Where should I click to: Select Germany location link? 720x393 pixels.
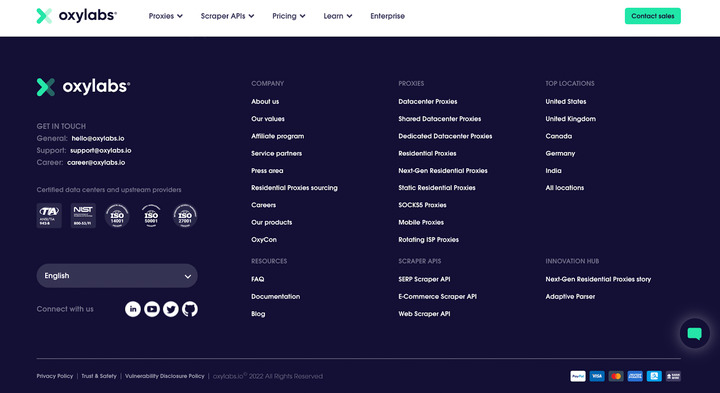coord(560,153)
